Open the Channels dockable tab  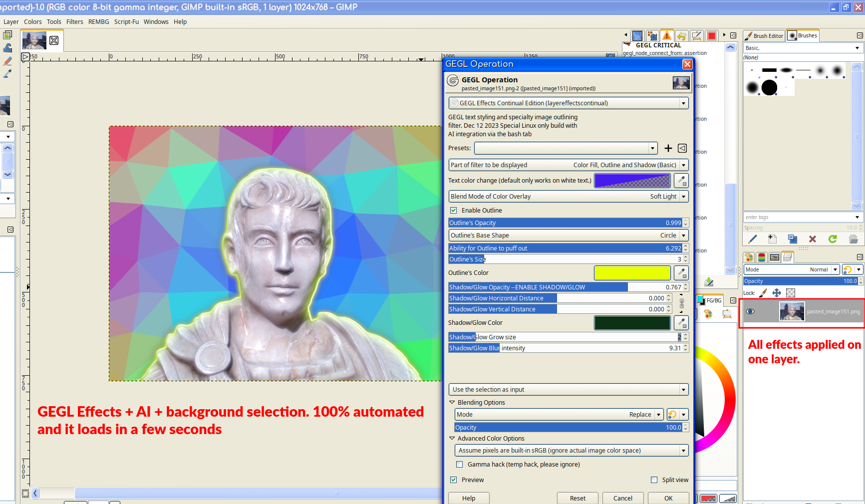762,257
